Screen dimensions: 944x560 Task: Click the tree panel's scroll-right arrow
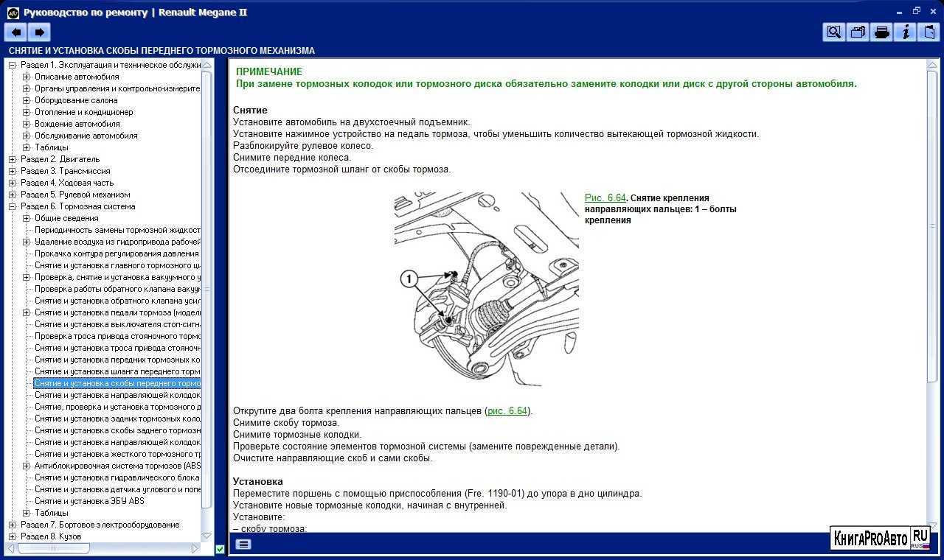[x=195, y=548]
